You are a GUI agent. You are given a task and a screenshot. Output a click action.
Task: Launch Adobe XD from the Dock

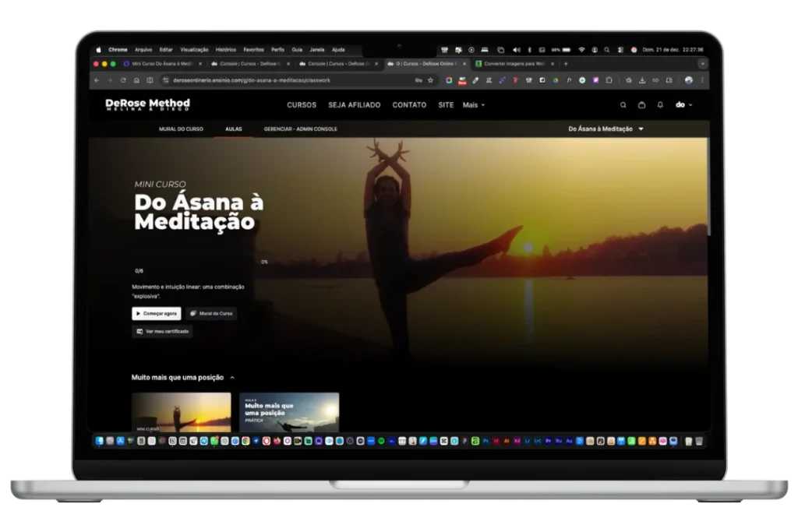click(x=517, y=441)
